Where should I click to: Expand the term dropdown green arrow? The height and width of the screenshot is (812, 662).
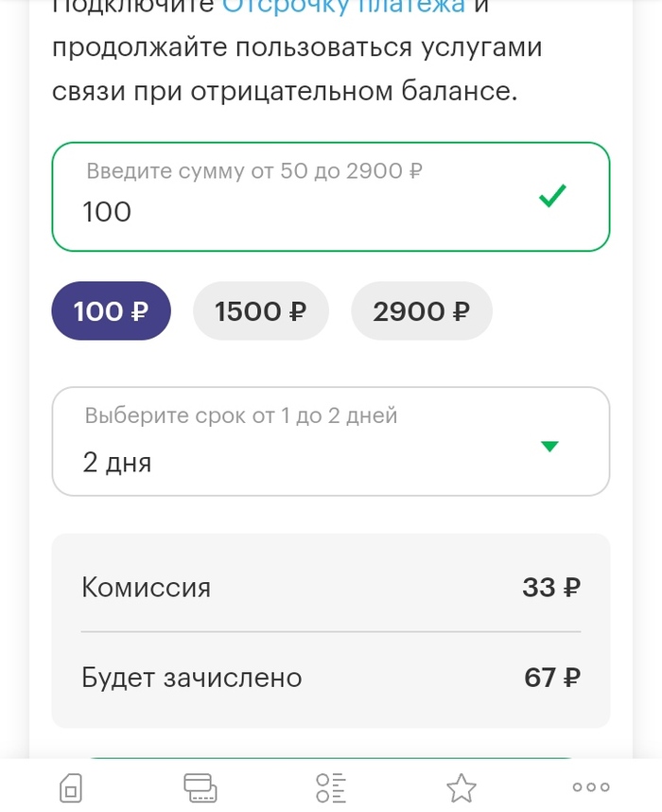pyautogui.click(x=549, y=447)
